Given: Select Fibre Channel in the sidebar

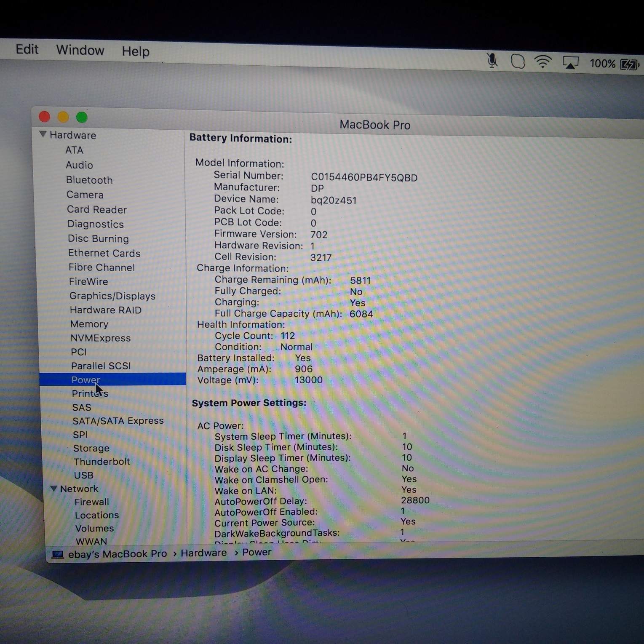Looking at the screenshot, I should (x=102, y=267).
